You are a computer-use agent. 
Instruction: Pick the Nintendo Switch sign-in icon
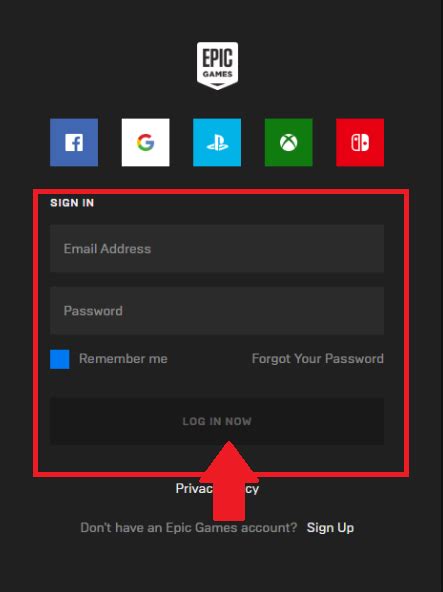[x=360, y=142]
